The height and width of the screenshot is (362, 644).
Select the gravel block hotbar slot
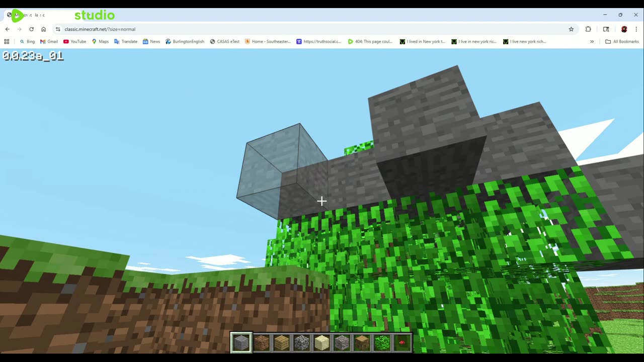click(x=342, y=343)
